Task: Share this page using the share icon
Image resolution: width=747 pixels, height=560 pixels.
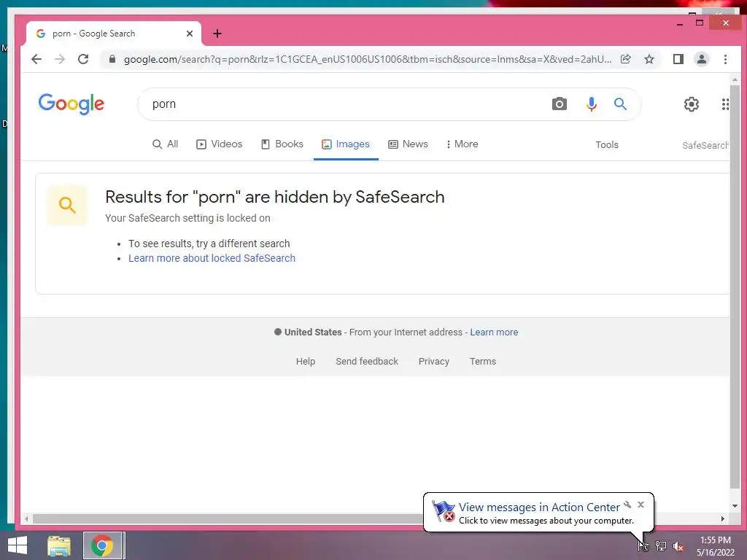Action: pos(625,59)
